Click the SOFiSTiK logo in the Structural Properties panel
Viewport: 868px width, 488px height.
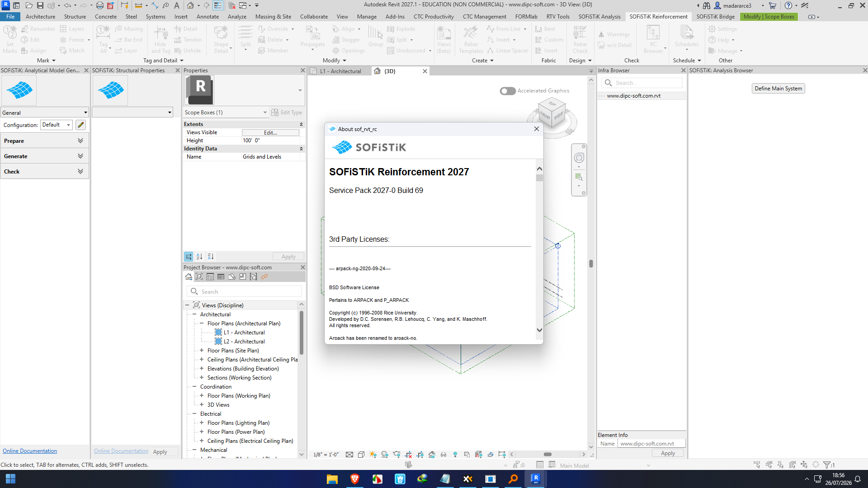pos(111,90)
